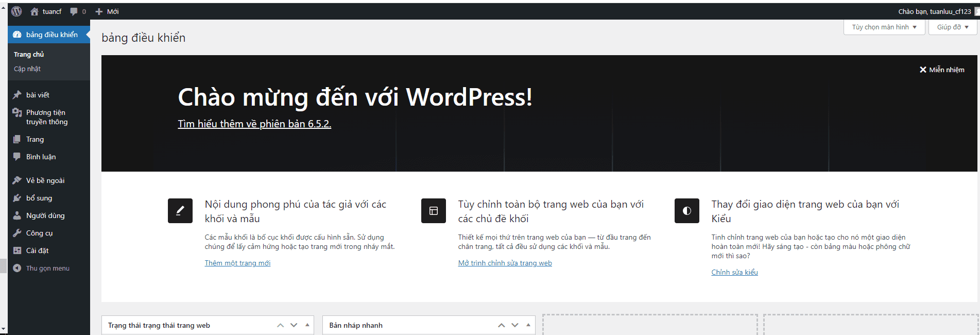Click the bổ sung plugin icon
The width and height of the screenshot is (980, 335).
coord(17,198)
